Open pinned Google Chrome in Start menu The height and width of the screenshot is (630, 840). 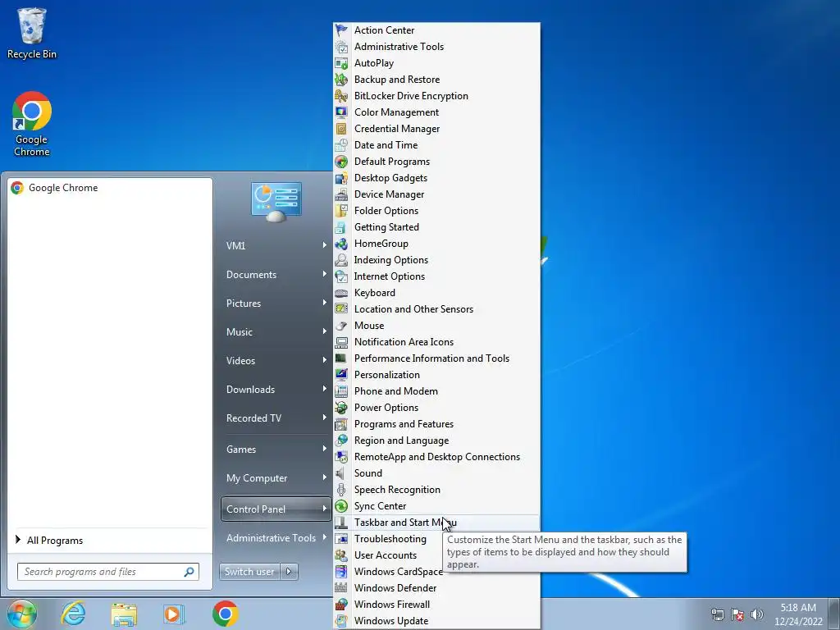click(110, 188)
